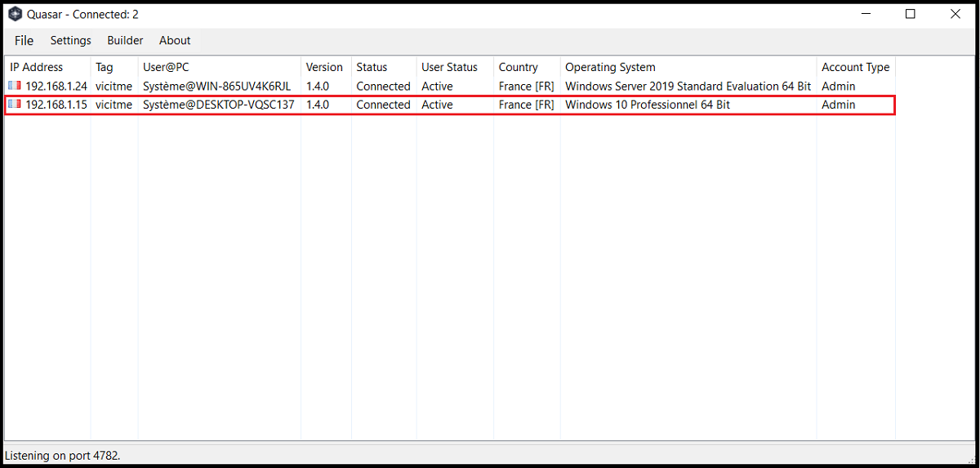The width and height of the screenshot is (980, 468).
Task: Click the Windows 10 Professionnel 64 Bit cell
Action: [647, 105]
